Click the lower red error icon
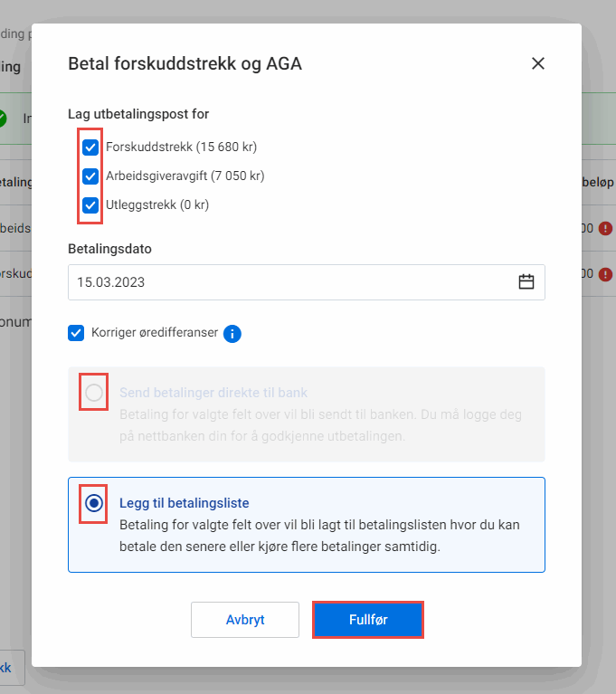Screen dimensions: 616x694 click(x=606, y=273)
